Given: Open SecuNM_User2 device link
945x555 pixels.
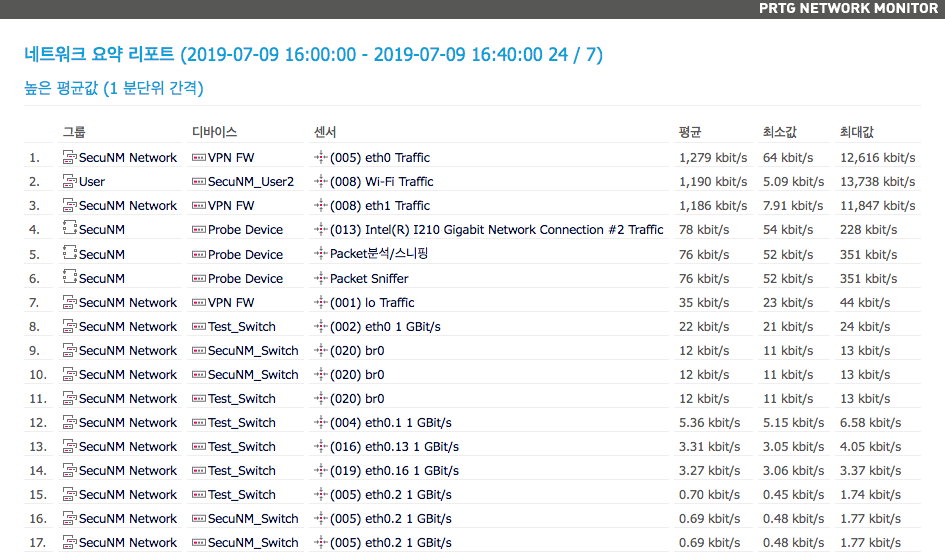Looking at the screenshot, I should click(x=251, y=182).
